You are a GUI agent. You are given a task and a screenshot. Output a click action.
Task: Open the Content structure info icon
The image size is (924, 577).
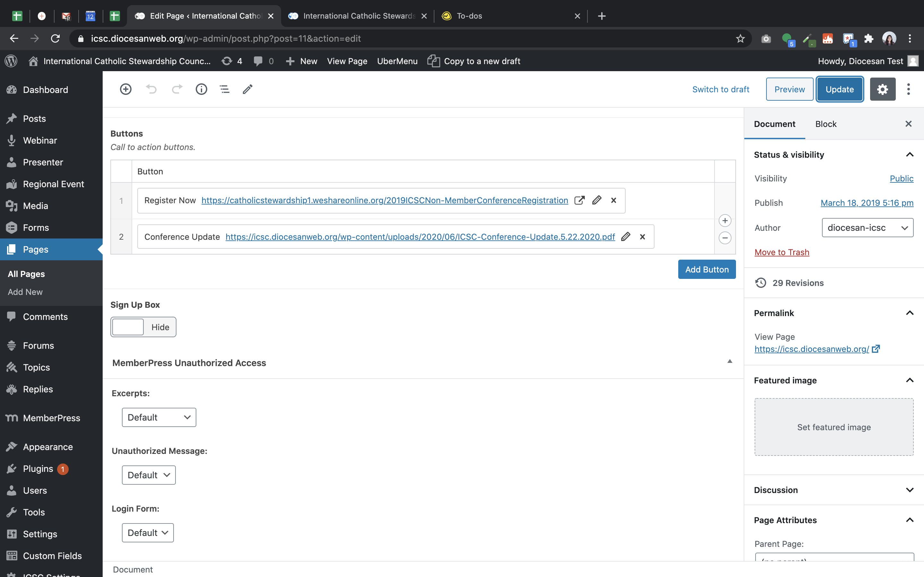click(201, 89)
